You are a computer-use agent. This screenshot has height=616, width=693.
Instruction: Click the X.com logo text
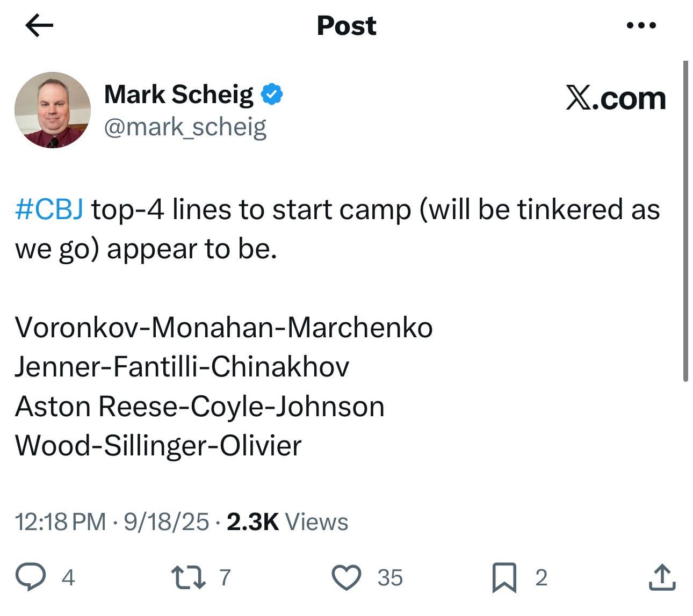point(616,98)
